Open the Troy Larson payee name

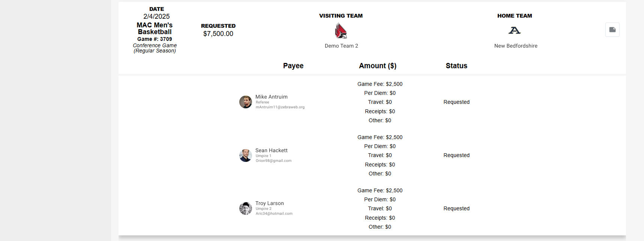tap(269, 203)
